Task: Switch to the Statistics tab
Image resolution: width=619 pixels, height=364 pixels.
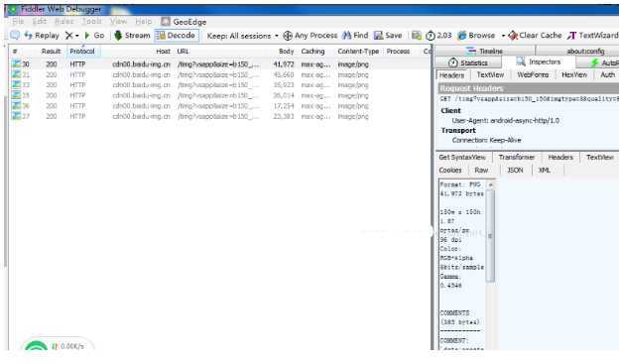Action: [468, 62]
